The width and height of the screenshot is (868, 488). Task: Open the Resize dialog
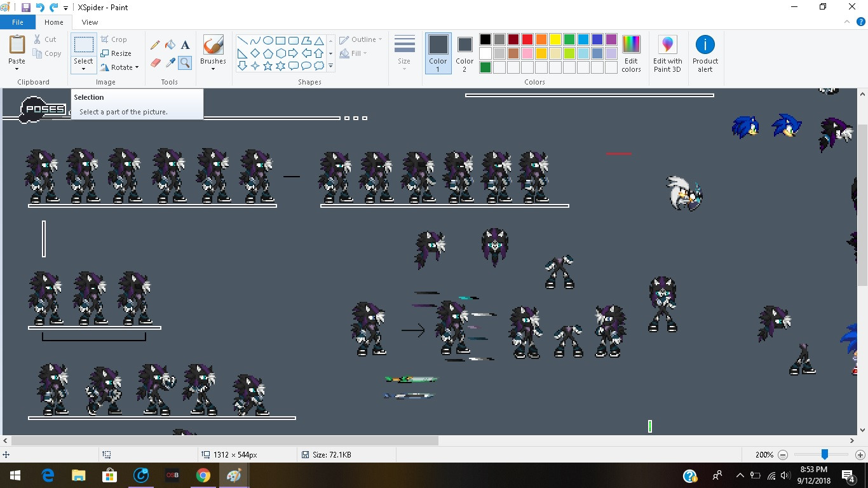pyautogui.click(x=116, y=53)
